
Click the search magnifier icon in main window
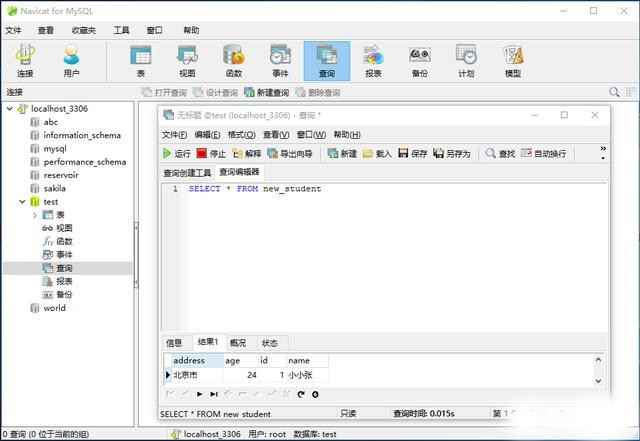614,92
